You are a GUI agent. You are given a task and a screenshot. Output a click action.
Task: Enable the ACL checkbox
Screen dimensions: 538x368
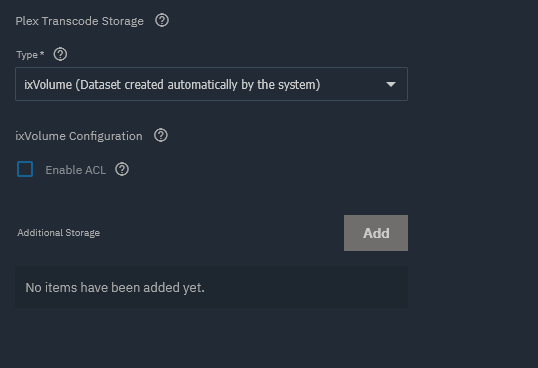click(25, 169)
